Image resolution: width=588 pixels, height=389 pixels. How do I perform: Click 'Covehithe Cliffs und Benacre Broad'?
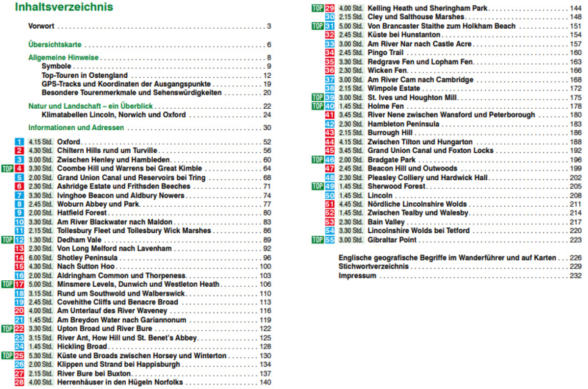(118, 302)
